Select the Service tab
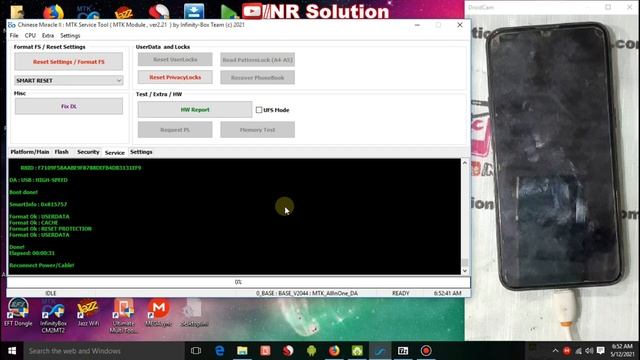The image size is (640, 360). [115, 152]
